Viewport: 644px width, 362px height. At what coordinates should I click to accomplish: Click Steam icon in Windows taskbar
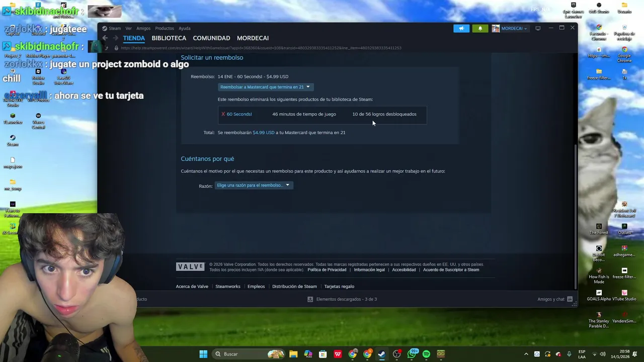click(382, 354)
